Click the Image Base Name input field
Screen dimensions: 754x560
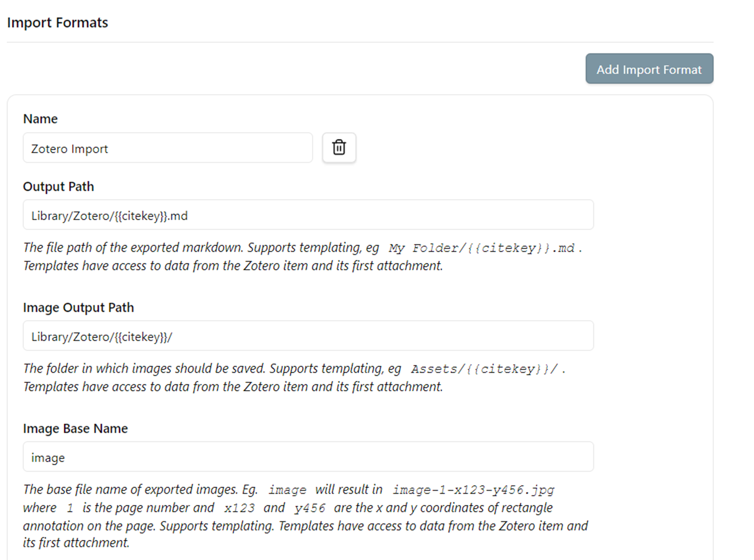[308, 457]
